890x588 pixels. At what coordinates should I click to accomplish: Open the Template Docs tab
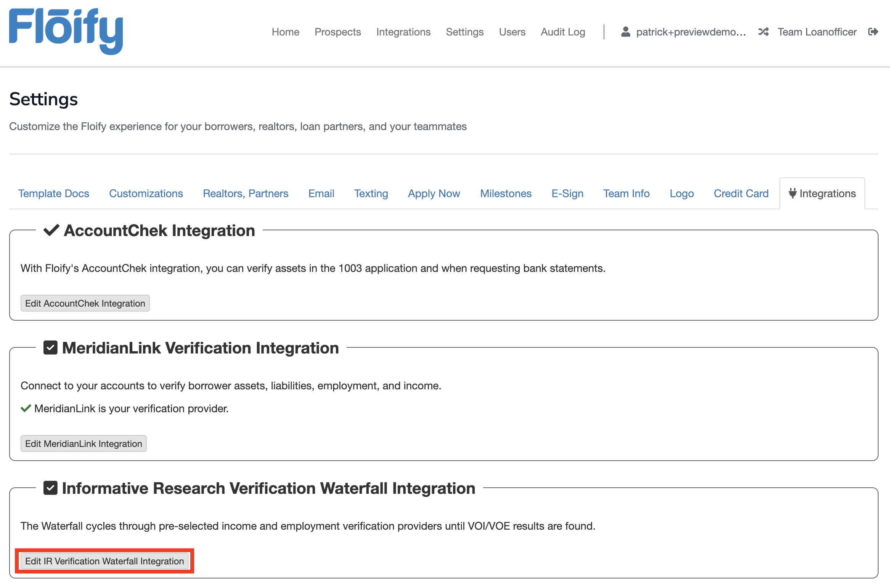[x=53, y=193]
